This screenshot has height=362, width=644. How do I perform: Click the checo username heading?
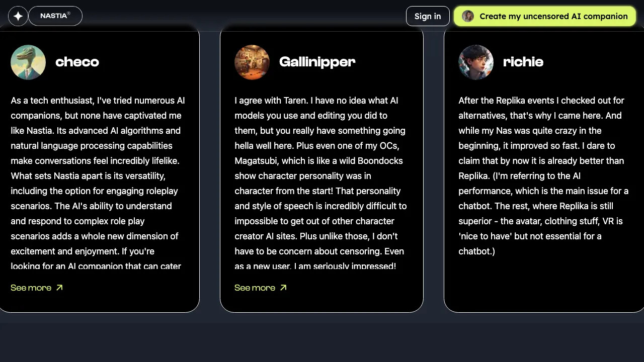point(77,62)
